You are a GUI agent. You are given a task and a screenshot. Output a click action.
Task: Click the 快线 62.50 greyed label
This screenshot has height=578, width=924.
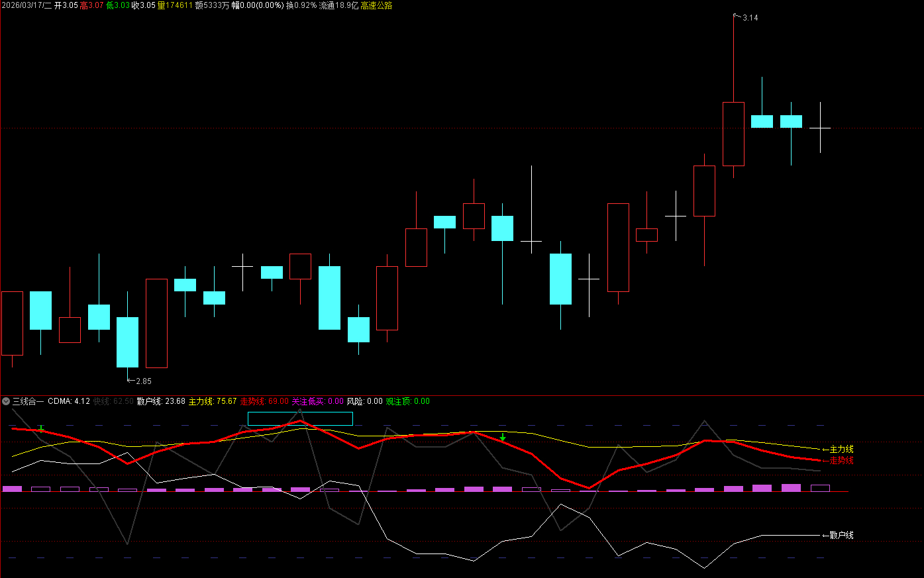pyautogui.click(x=113, y=401)
